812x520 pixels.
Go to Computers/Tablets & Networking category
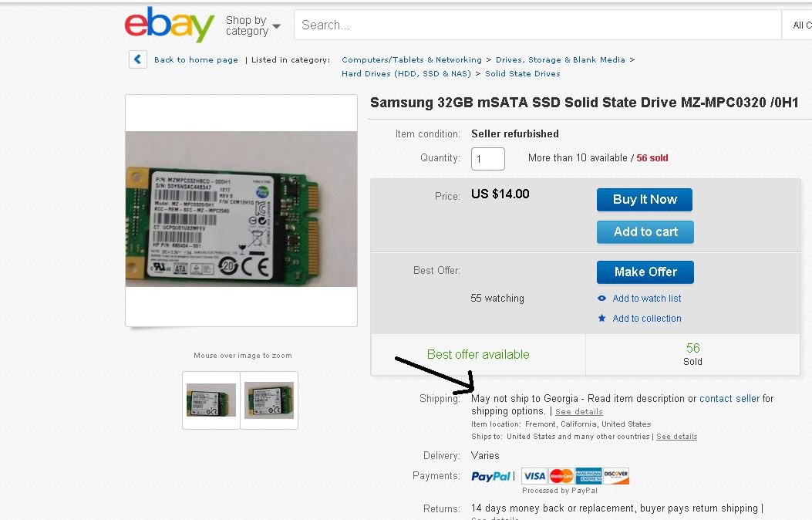[x=412, y=60]
